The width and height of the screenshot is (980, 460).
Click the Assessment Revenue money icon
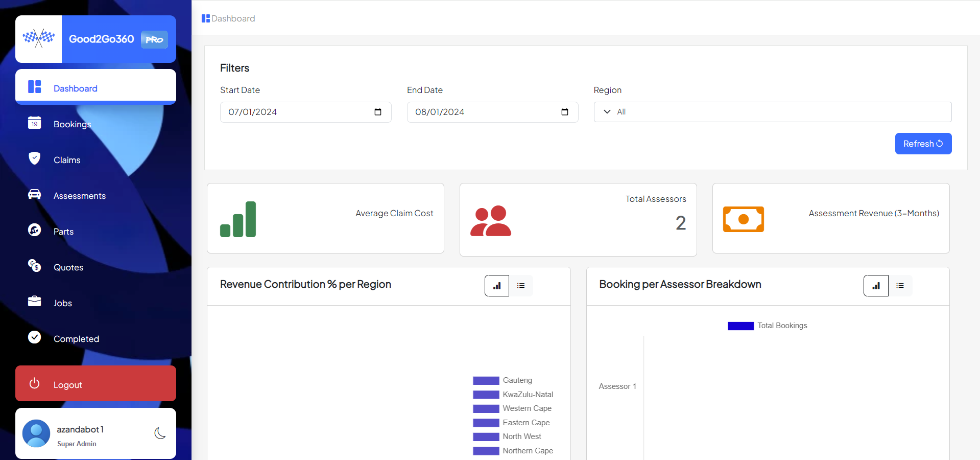click(744, 219)
